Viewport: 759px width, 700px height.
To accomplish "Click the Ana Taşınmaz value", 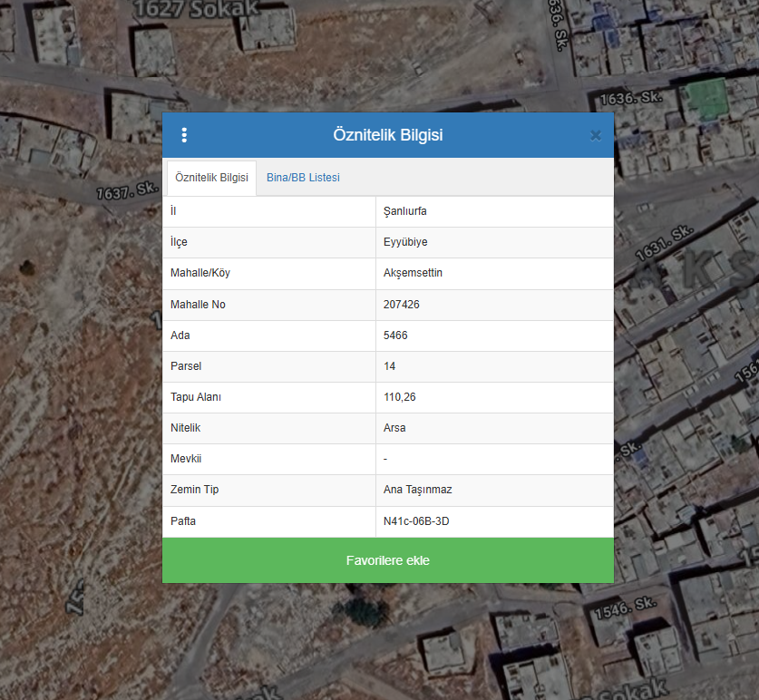I will click(x=417, y=490).
